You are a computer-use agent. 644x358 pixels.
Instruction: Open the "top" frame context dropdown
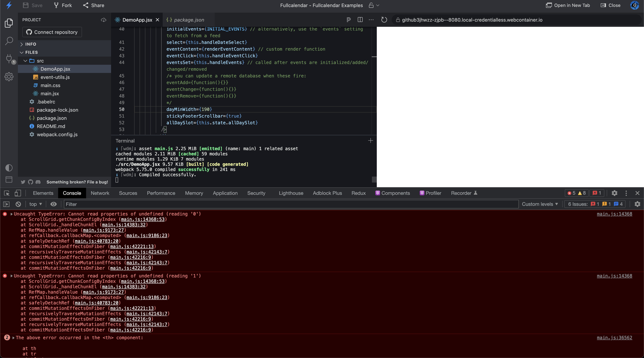35,204
